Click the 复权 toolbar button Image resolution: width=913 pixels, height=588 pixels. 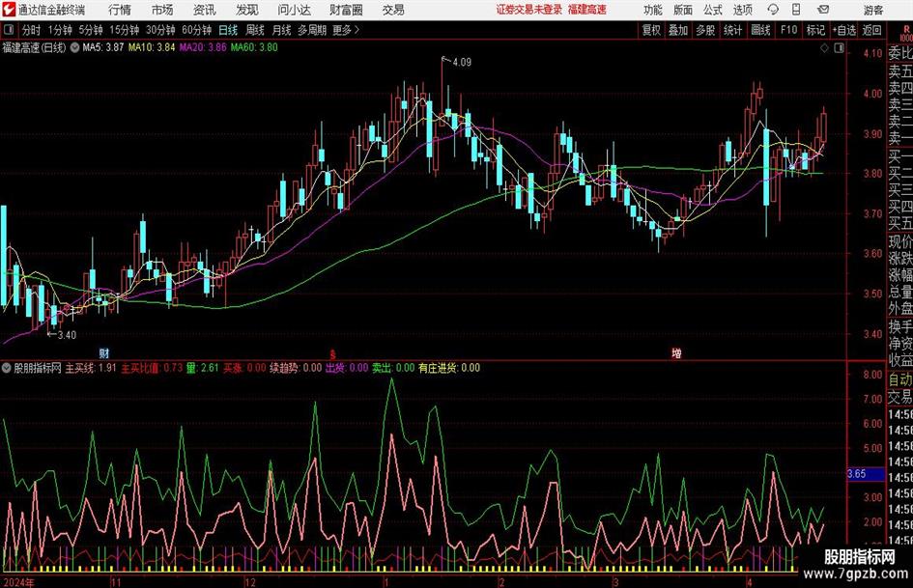click(651, 30)
